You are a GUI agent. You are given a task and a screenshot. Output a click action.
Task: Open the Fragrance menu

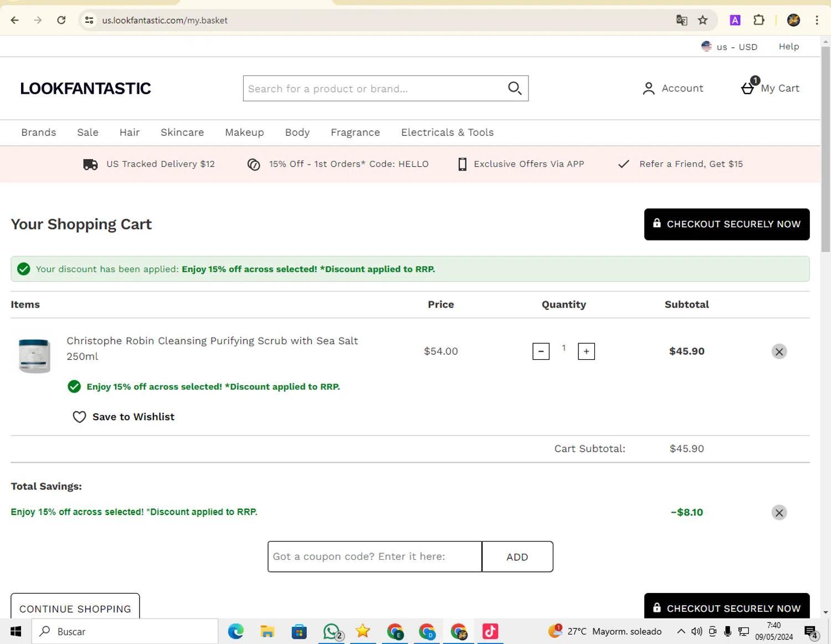pos(355,132)
